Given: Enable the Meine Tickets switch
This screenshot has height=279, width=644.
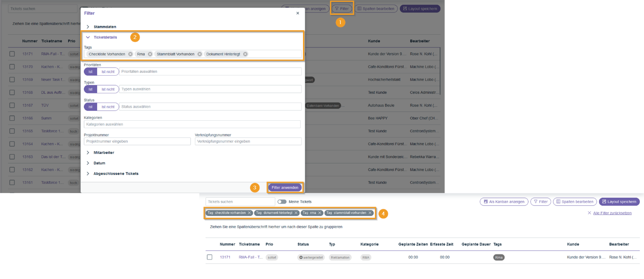Looking at the screenshot, I should 282,202.
